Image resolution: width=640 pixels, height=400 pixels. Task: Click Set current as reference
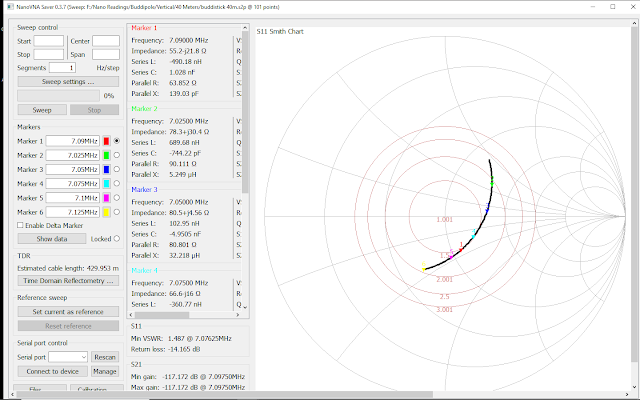pyautogui.click(x=68, y=312)
